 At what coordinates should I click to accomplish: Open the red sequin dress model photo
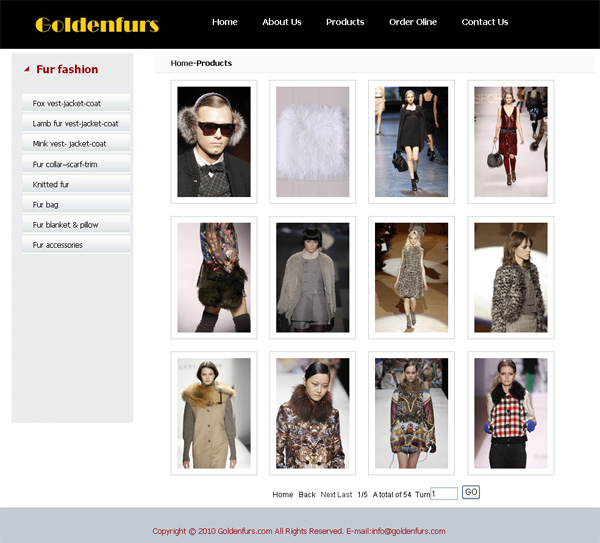[511, 142]
